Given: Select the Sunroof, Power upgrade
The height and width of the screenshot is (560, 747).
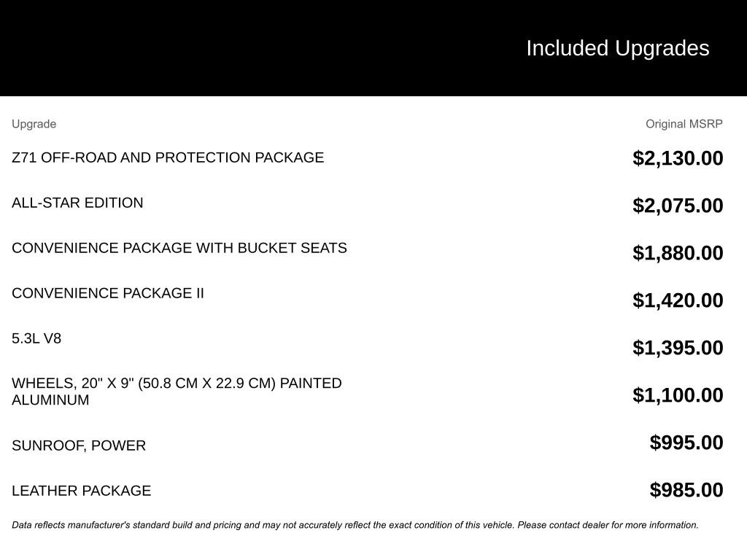Looking at the screenshot, I should [x=79, y=446].
